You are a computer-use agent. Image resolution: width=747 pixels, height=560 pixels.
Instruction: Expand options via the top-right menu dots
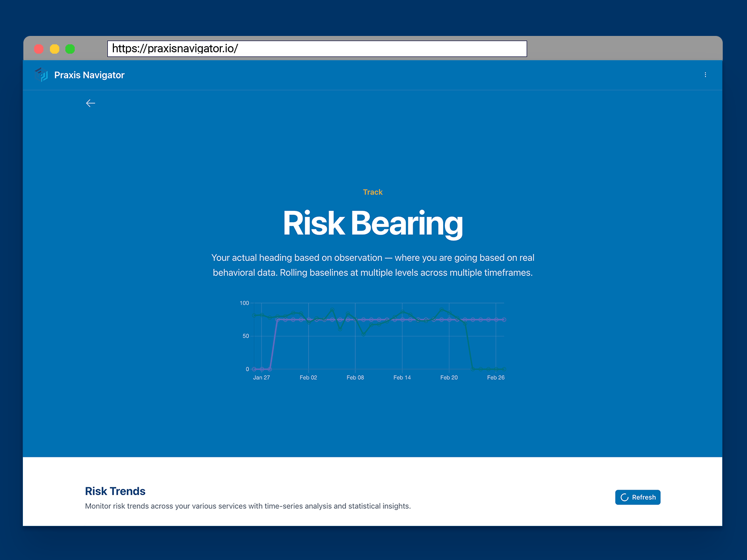(705, 75)
